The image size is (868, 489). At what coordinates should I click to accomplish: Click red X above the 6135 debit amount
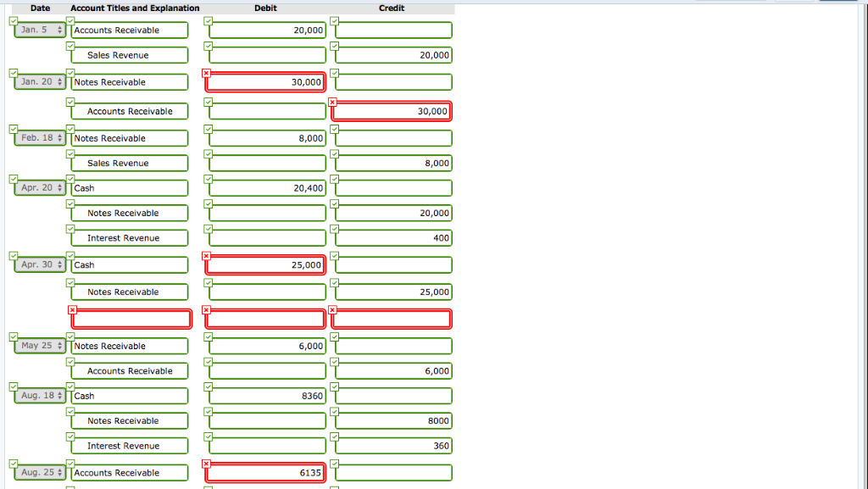pyautogui.click(x=206, y=464)
